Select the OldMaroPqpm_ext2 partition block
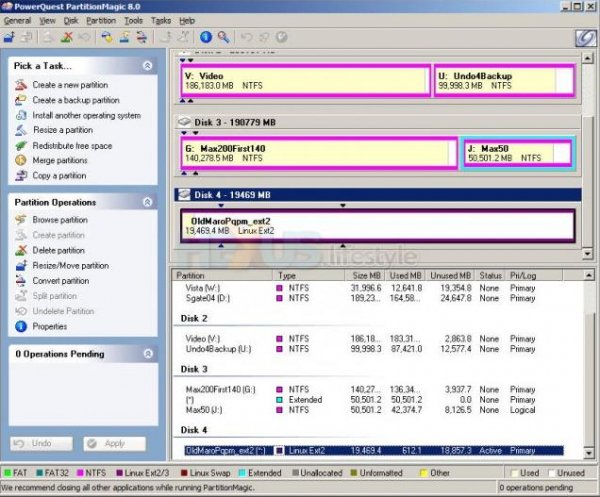This screenshot has width=600, height=497. pyautogui.click(x=378, y=226)
